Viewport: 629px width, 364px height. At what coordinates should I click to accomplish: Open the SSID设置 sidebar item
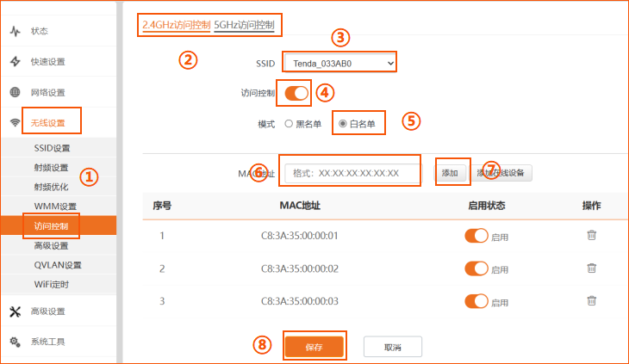tap(52, 148)
